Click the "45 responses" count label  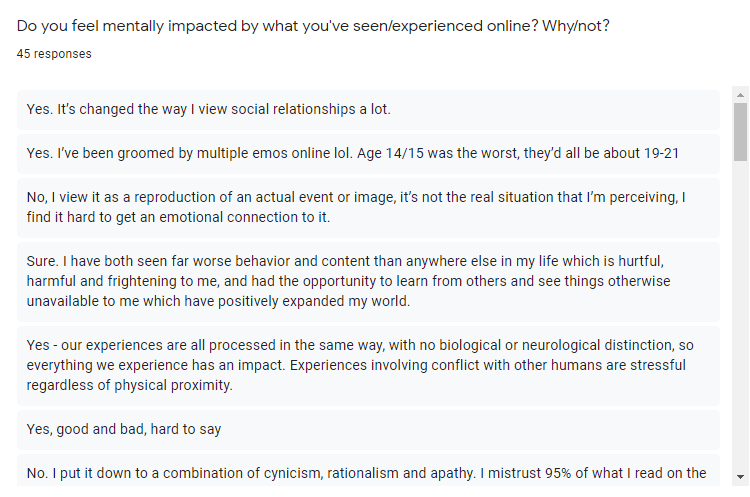54,54
